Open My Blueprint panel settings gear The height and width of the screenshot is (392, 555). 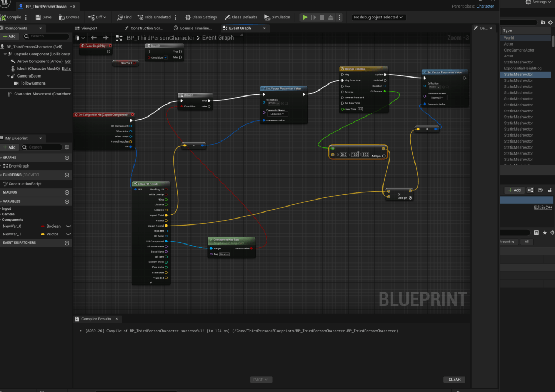click(67, 147)
